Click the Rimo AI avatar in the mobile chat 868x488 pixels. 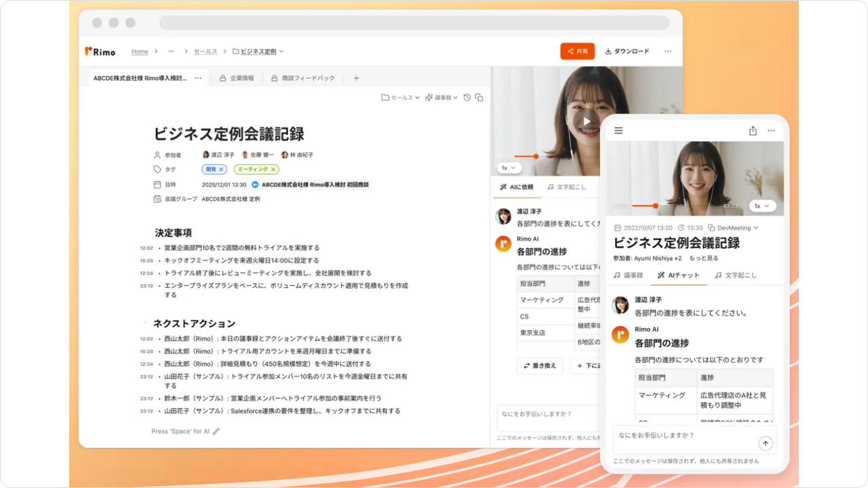pos(620,334)
